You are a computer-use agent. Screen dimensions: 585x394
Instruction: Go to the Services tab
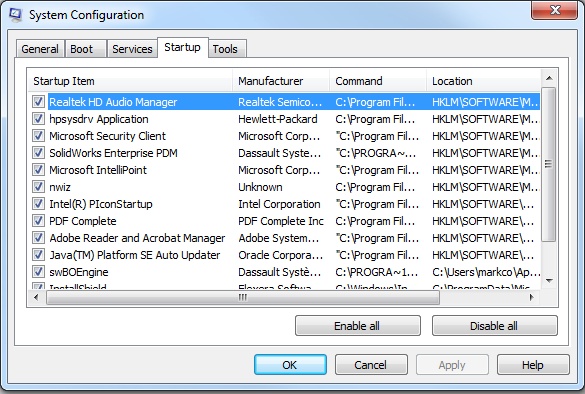click(x=132, y=49)
